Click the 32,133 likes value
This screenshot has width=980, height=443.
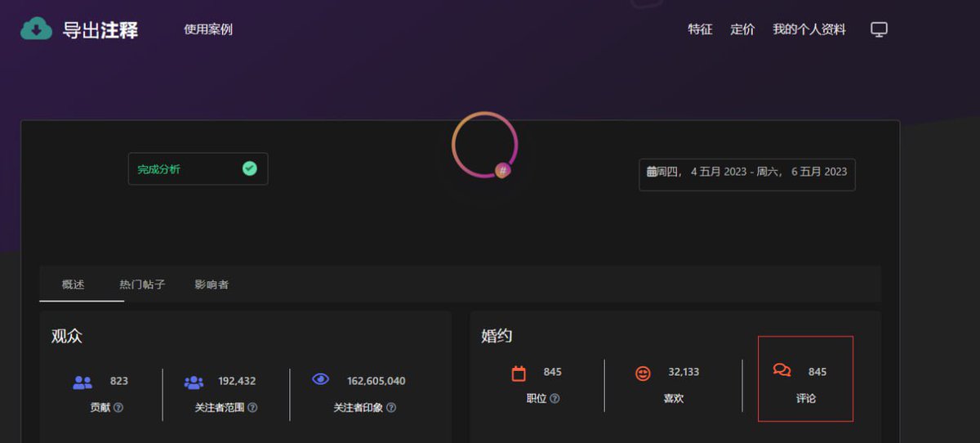tap(684, 372)
